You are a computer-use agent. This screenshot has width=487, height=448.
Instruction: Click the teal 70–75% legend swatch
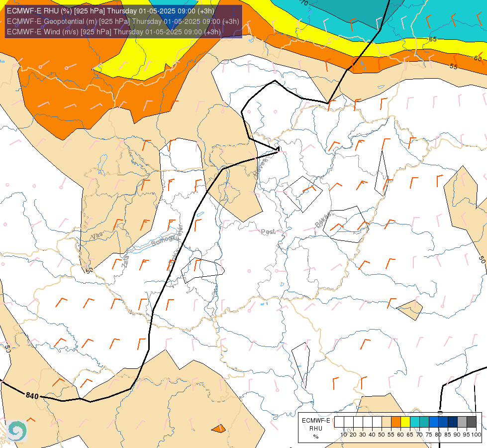tap(424, 422)
